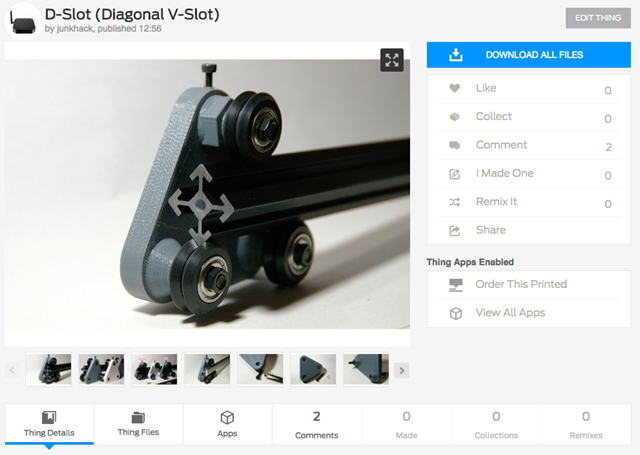Image resolution: width=640 pixels, height=455 pixels.
Task: Click the Thing Details bookmark icon
Action: [x=49, y=417]
